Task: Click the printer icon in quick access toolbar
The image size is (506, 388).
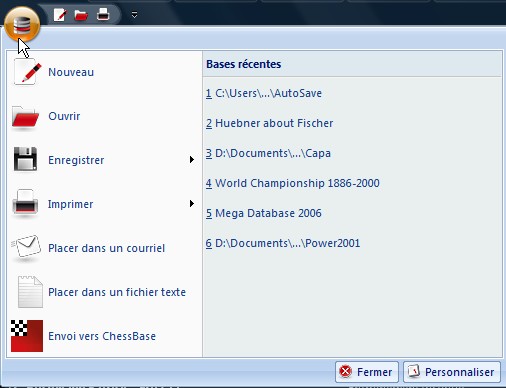Action: tap(103, 15)
